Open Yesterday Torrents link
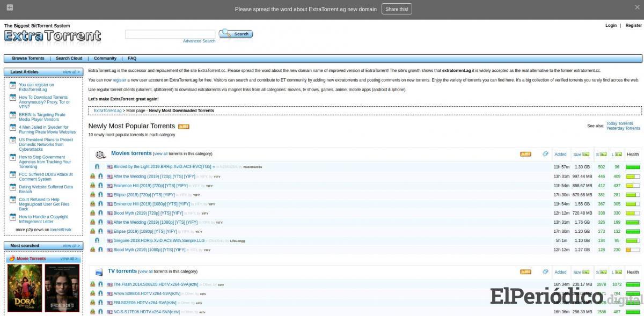The width and height of the screenshot is (644, 316). [x=623, y=129]
